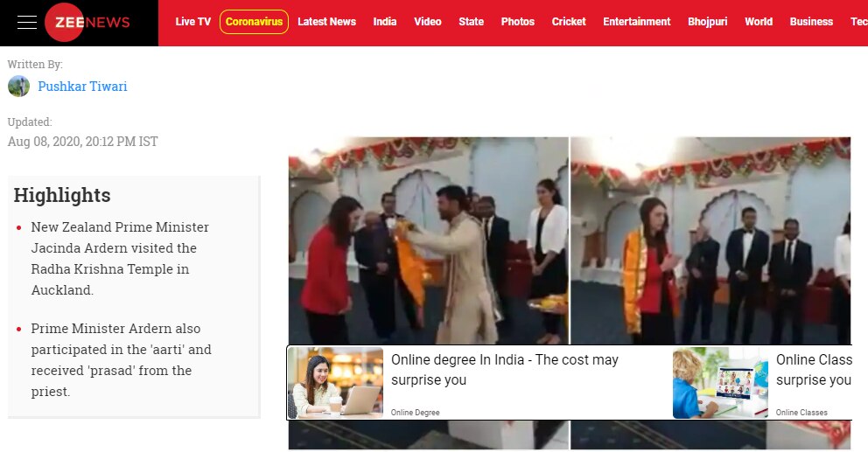Click the Zee News logo
This screenshot has height=452, width=868.
point(87,23)
